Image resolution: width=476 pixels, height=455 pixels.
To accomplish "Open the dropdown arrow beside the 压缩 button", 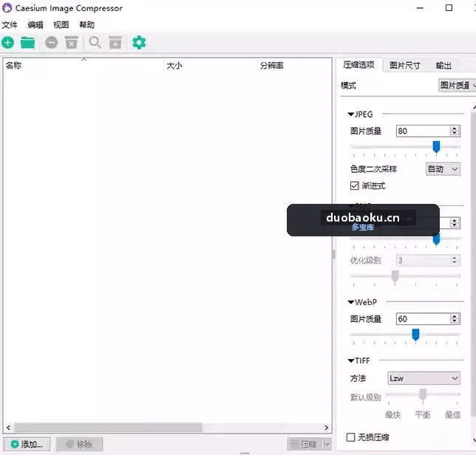I will click(x=328, y=445).
